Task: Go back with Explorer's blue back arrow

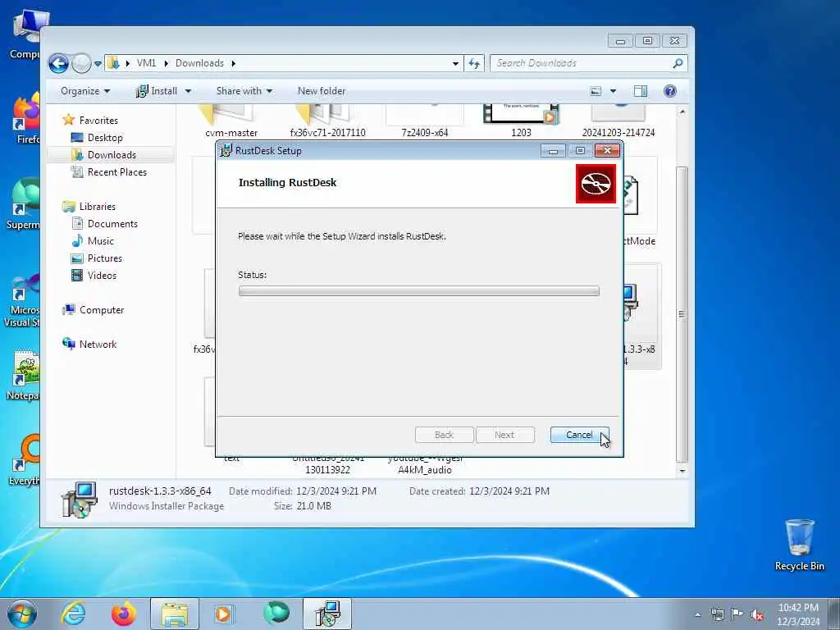Action: click(x=58, y=63)
